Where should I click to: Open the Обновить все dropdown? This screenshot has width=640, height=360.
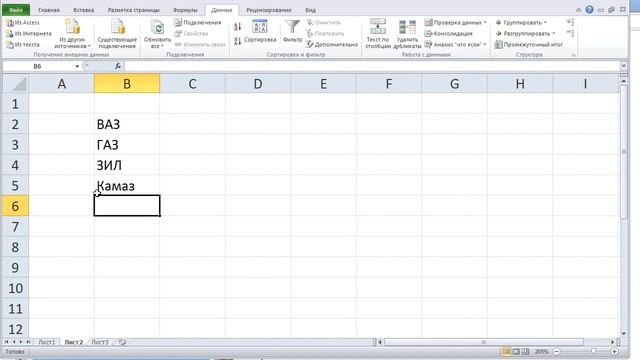point(157,33)
